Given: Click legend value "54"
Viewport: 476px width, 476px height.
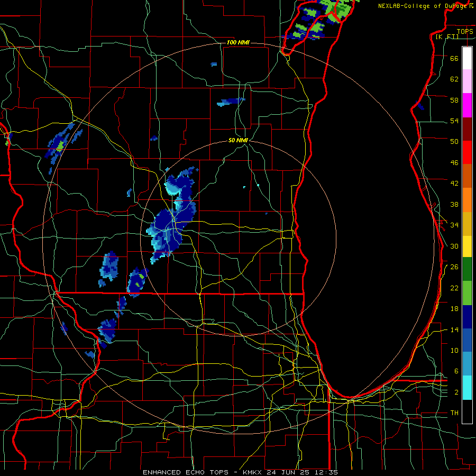Looking at the screenshot, I should pos(454,121).
